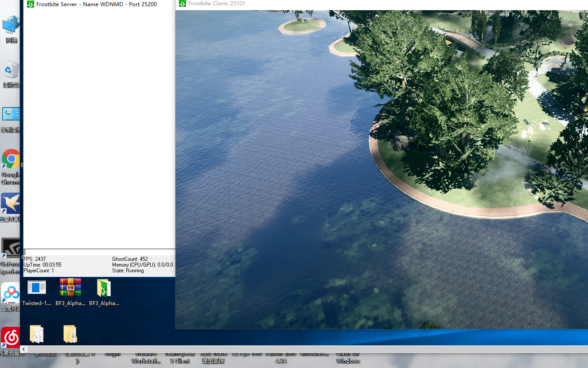Select the Twisted-1... file icon
Image resolution: width=588 pixels, height=368 pixels.
coord(37,288)
